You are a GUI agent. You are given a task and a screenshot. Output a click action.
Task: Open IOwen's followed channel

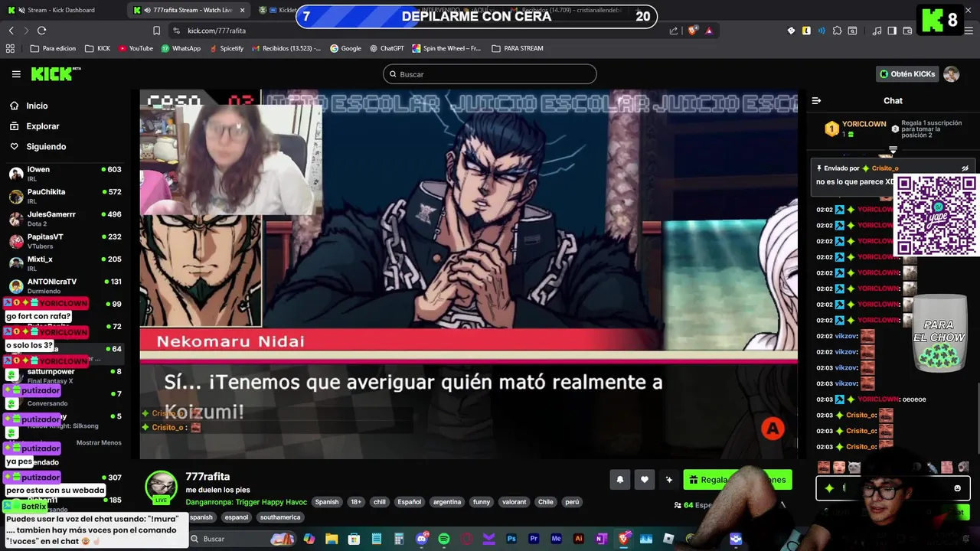pos(65,174)
